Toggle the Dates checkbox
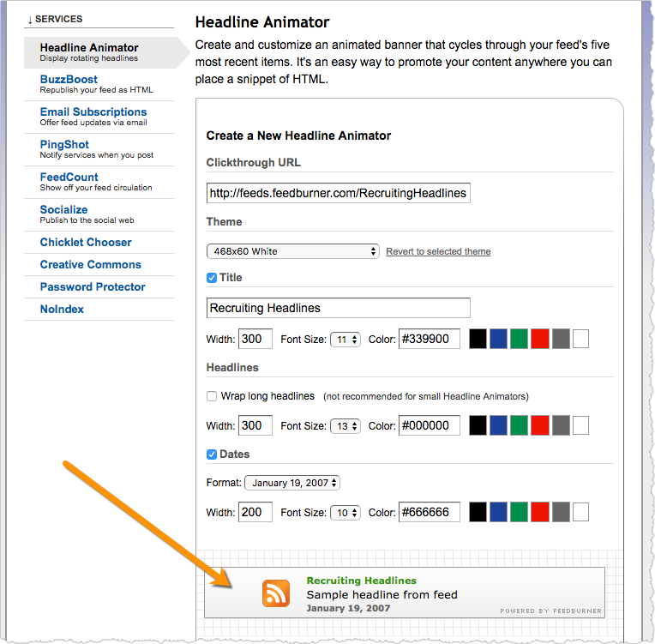Screen dimensions: 655x644 (212, 454)
